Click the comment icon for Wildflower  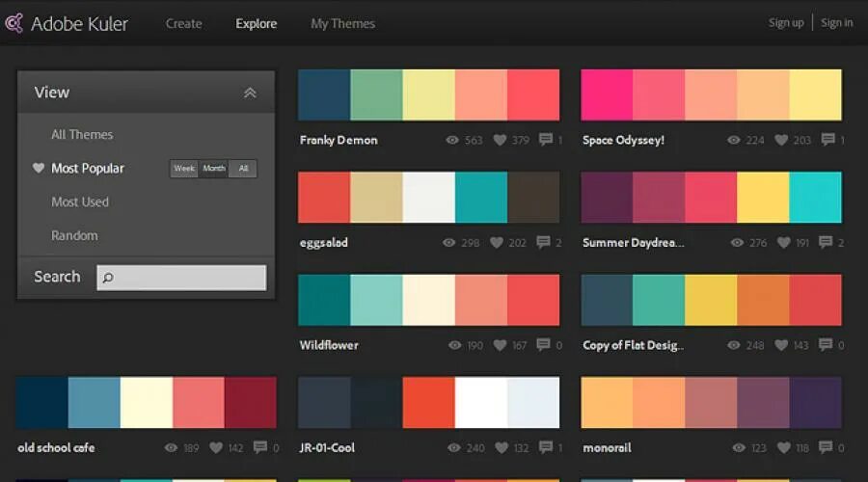[x=544, y=345]
